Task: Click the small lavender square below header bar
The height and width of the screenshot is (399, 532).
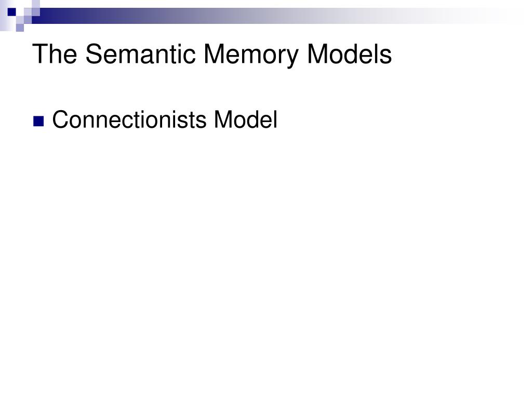Action: click(x=20, y=28)
